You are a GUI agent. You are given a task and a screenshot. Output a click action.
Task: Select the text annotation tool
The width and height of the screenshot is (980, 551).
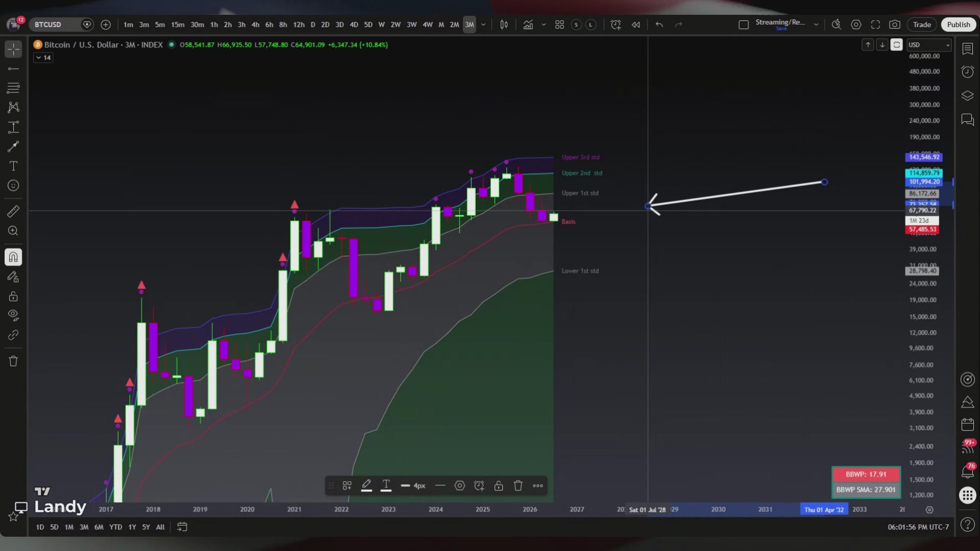point(13,166)
